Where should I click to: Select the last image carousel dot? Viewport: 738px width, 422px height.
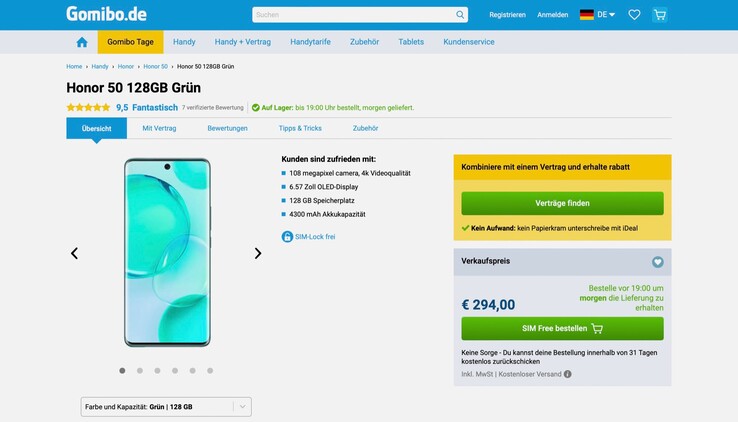tap(210, 371)
